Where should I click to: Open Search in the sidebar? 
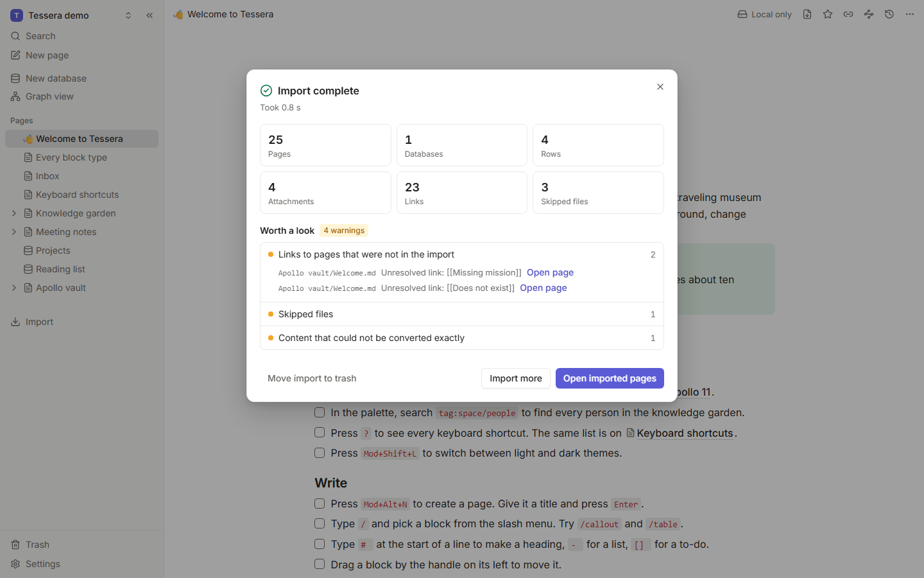coord(81,36)
